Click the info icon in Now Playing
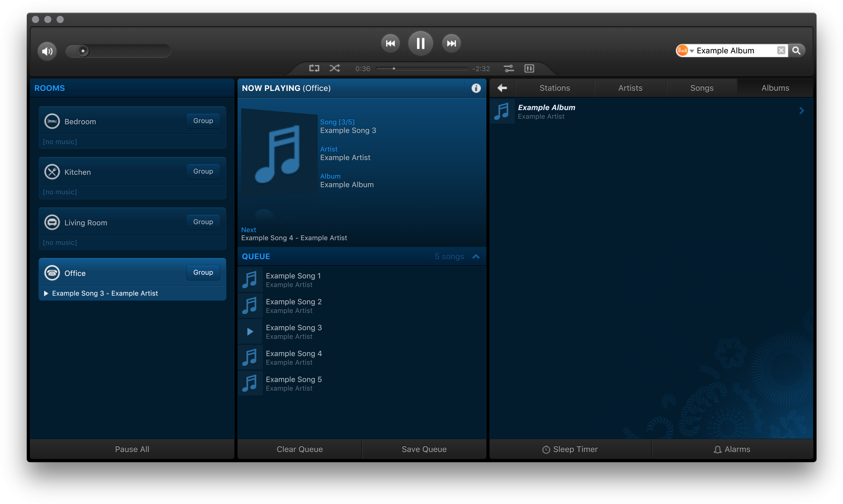Image resolution: width=843 pixels, height=504 pixels. tap(476, 88)
